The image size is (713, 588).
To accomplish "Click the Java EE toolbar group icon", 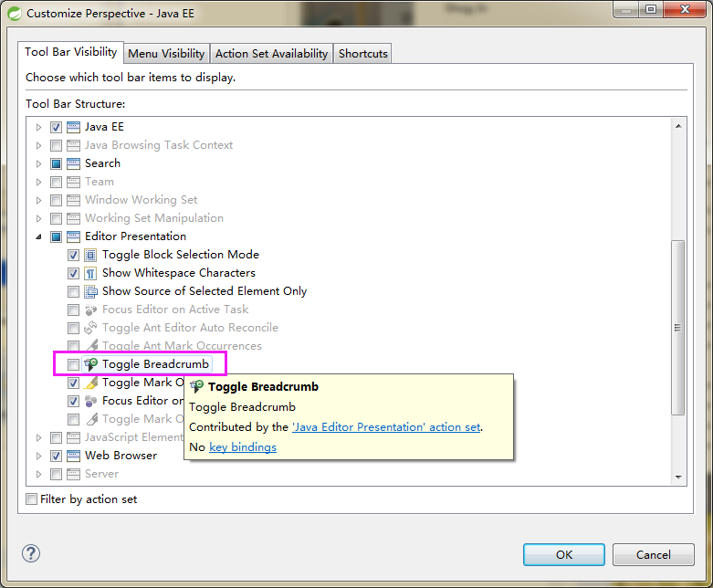I will click(73, 127).
